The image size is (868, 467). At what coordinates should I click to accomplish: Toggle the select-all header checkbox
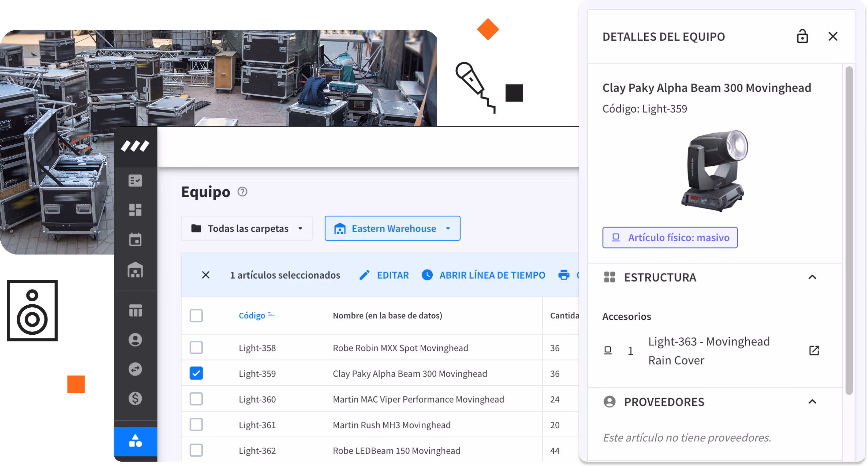pyautogui.click(x=196, y=316)
